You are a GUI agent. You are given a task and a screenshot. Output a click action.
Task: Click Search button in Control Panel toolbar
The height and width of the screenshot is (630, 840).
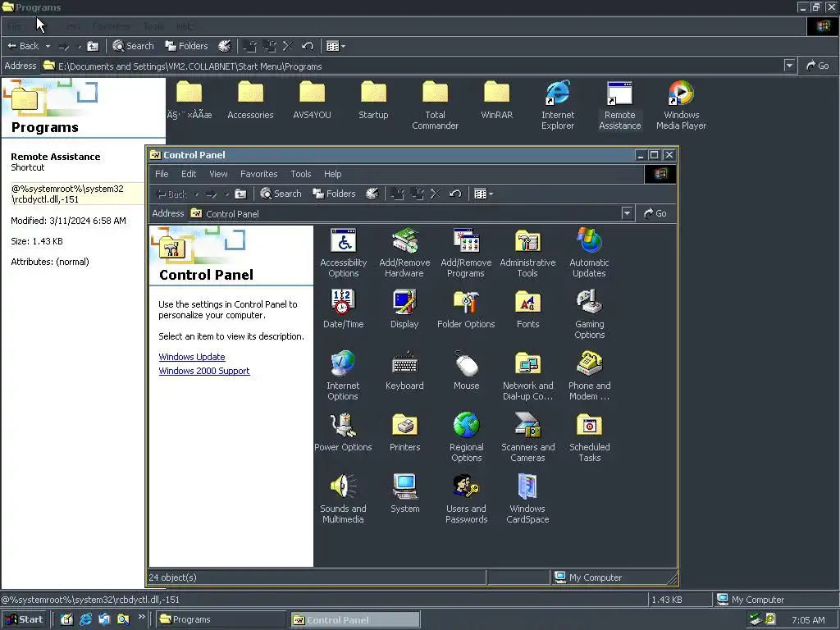tap(281, 194)
